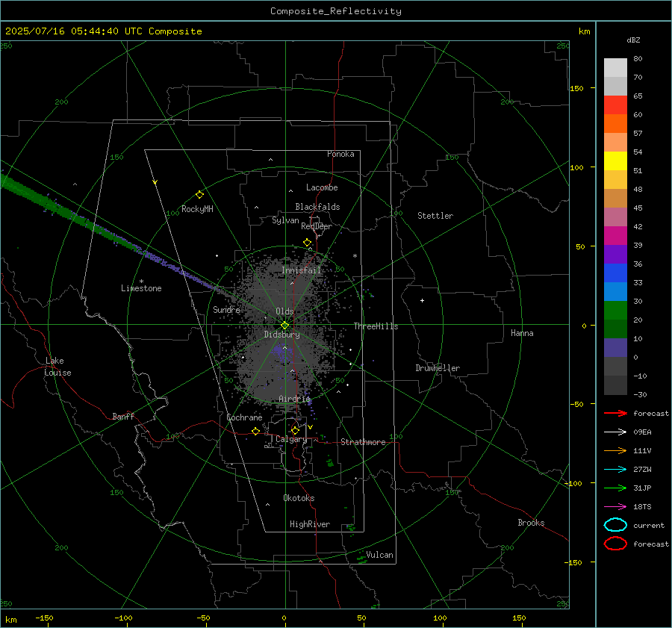The width and height of the screenshot is (672, 628).
Task: Click the red forecast arrow in legend
Action: tap(615, 413)
